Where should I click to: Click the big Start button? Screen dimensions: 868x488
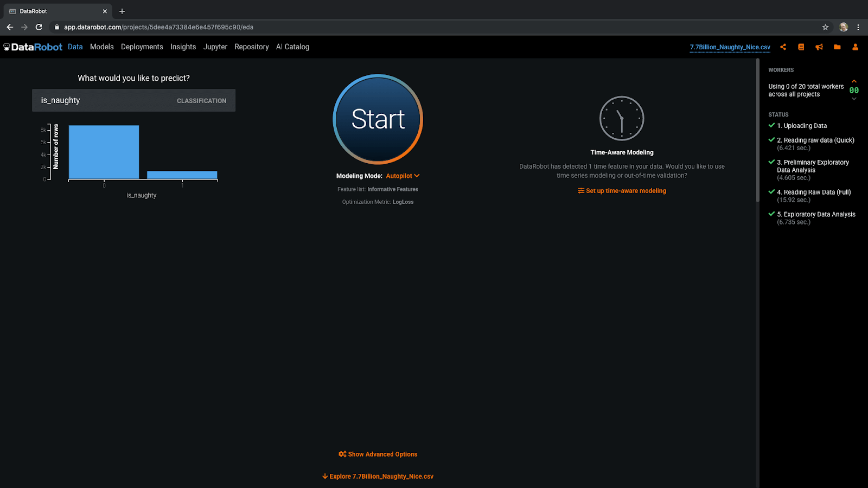tap(378, 119)
